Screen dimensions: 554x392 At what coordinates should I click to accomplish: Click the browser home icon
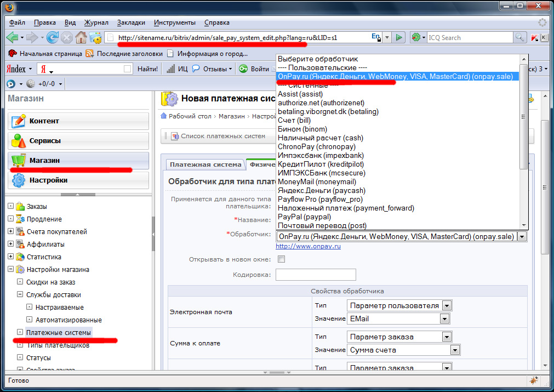click(x=81, y=38)
